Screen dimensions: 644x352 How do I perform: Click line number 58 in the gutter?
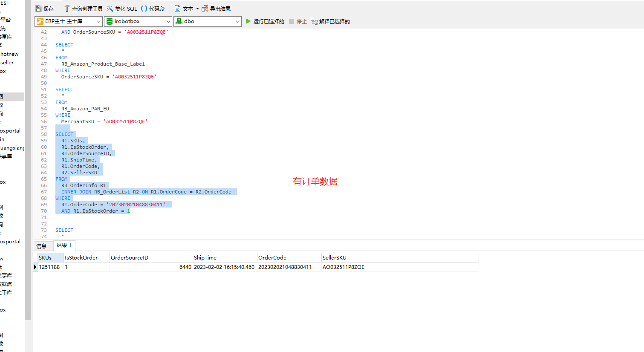click(44, 134)
